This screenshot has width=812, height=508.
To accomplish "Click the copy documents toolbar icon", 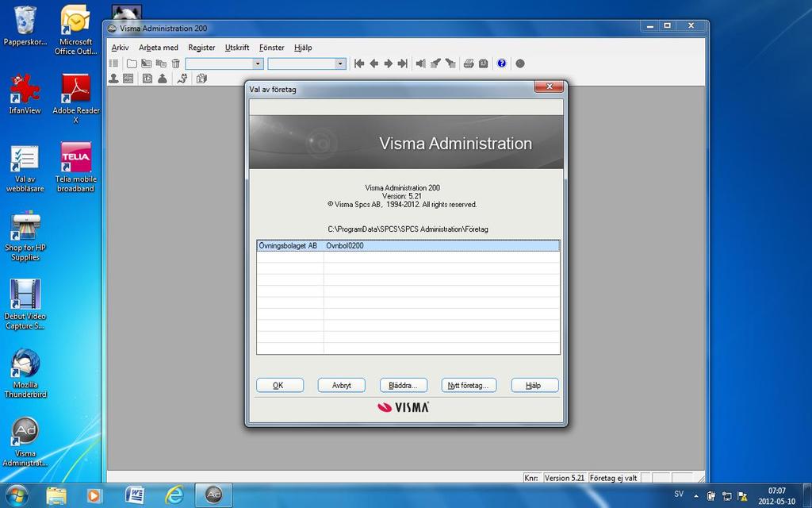I will pos(161,63).
